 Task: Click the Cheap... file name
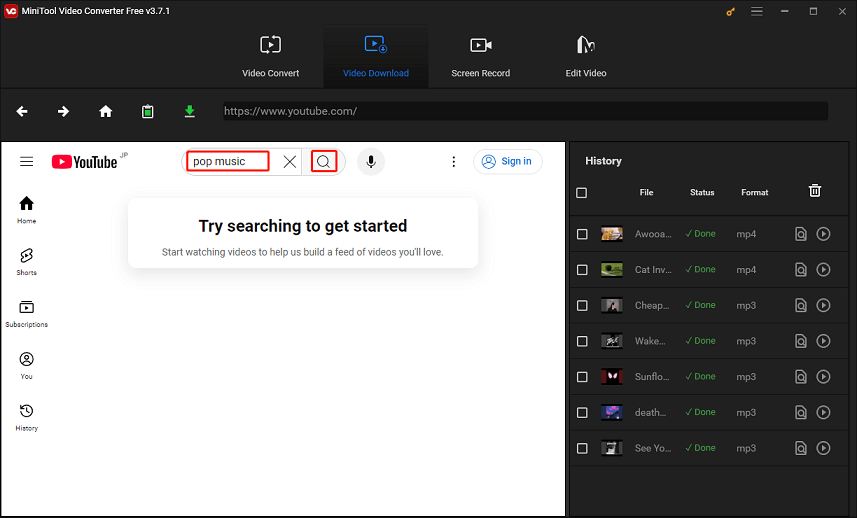click(x=652, y=305)
